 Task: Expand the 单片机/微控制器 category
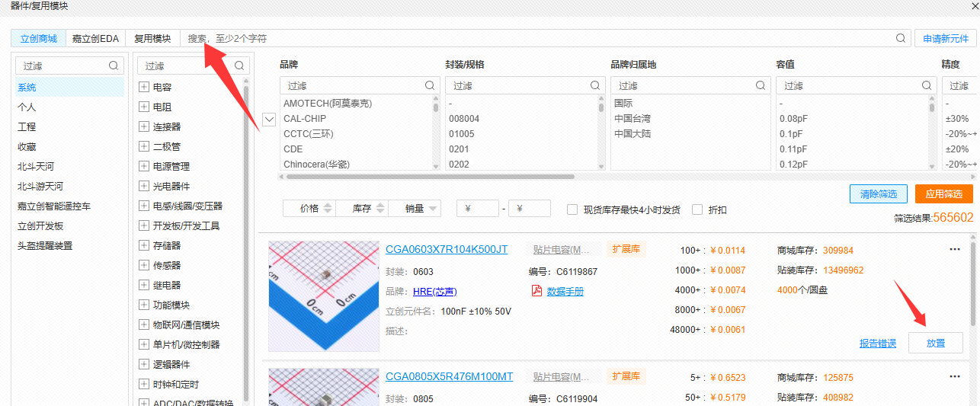[x=143, y=344]
